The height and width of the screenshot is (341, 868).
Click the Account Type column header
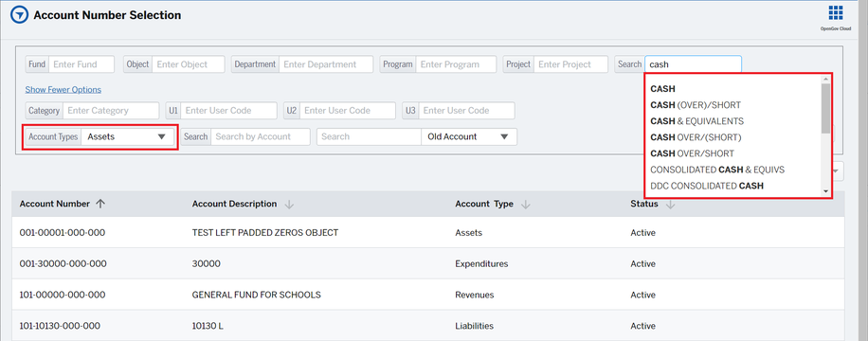(484, 204)
